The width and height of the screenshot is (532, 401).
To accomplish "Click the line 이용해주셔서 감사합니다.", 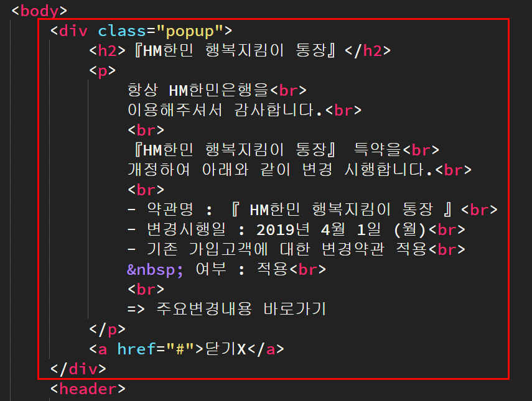I will (245, 110).
